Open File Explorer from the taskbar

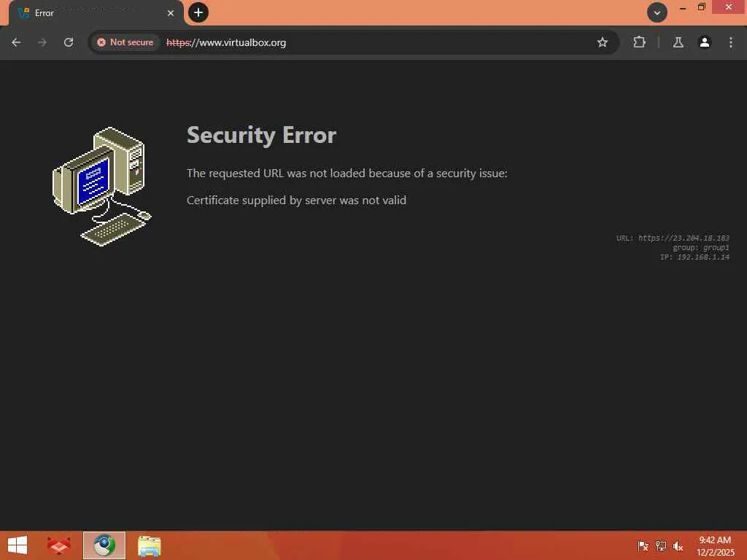149,545
